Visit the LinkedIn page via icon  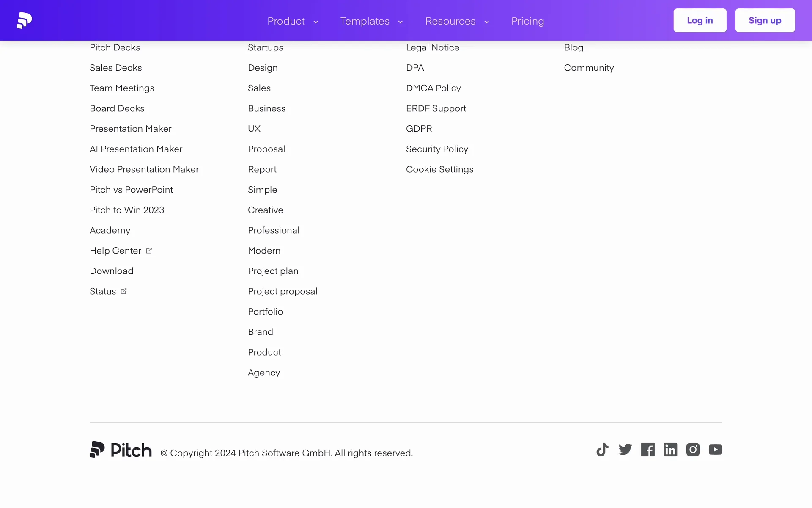[x=670, y=450]
